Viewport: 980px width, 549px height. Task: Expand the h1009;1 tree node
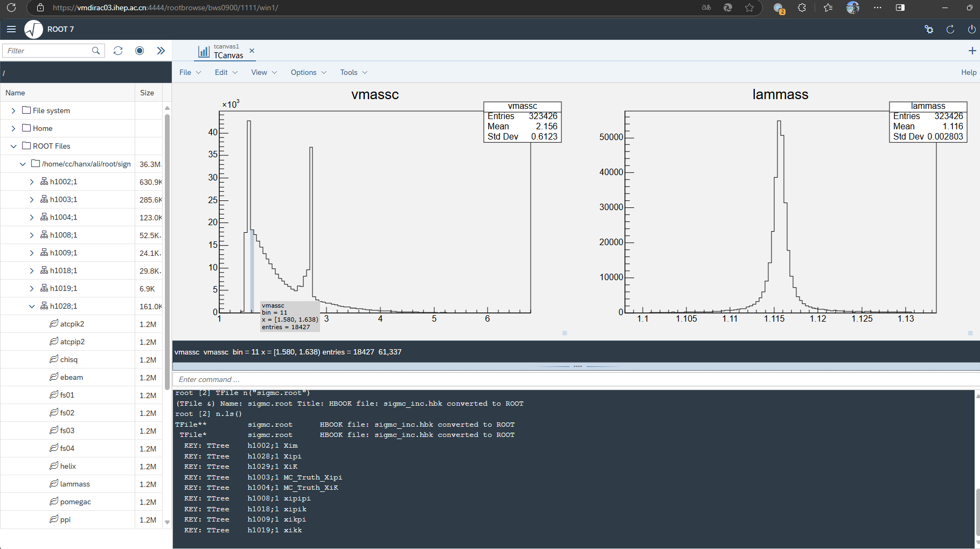32,253
